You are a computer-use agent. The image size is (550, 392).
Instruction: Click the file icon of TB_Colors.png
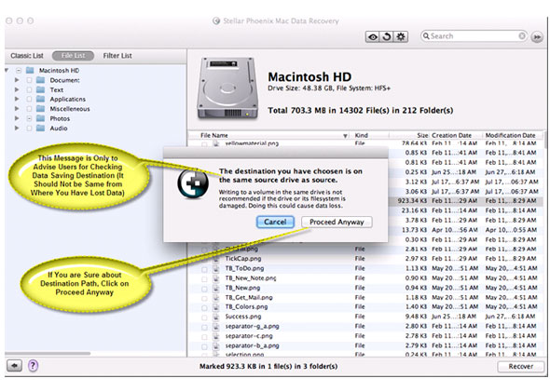(216, 307)
